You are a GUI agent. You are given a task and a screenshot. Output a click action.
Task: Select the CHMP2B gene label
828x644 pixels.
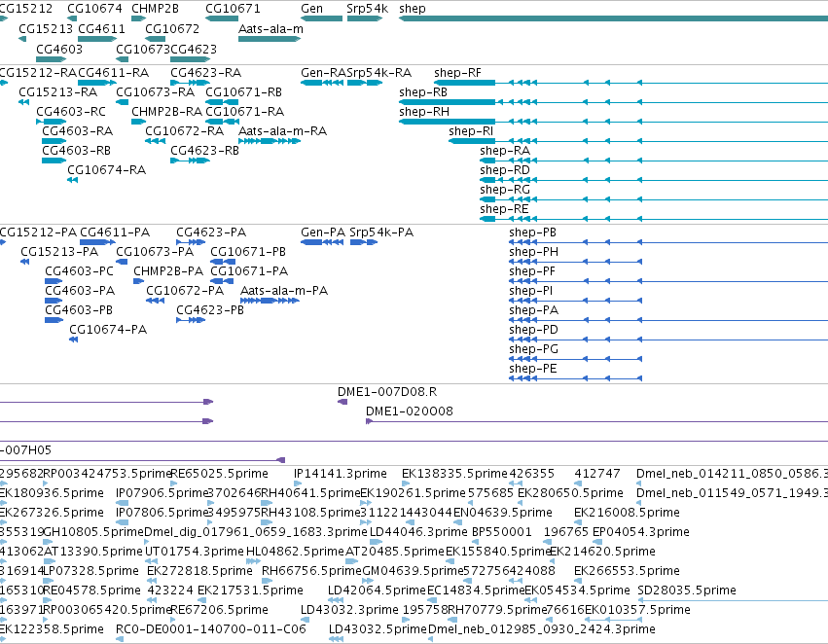pos(155,9)
